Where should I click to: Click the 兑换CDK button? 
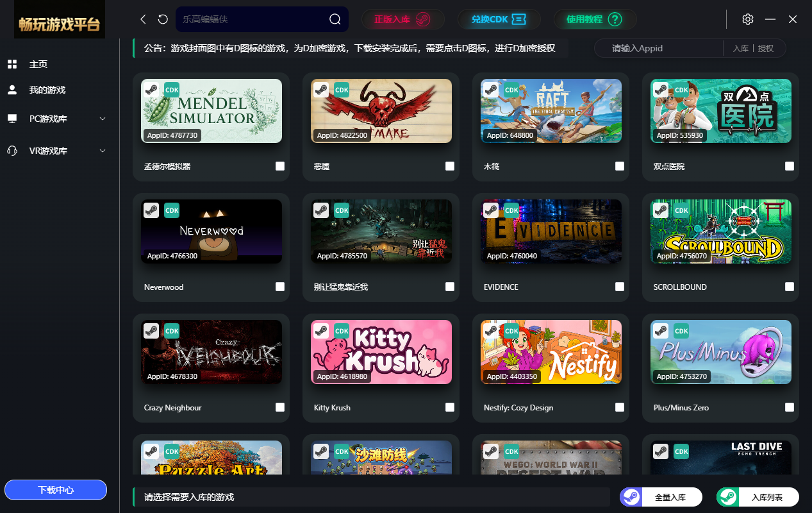pos(499,19)
